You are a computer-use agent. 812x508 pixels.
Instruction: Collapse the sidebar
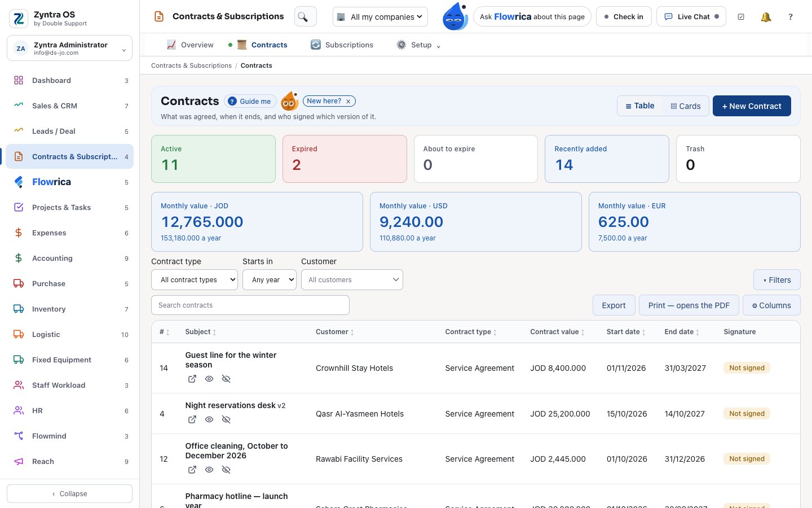tap(70, 493)
